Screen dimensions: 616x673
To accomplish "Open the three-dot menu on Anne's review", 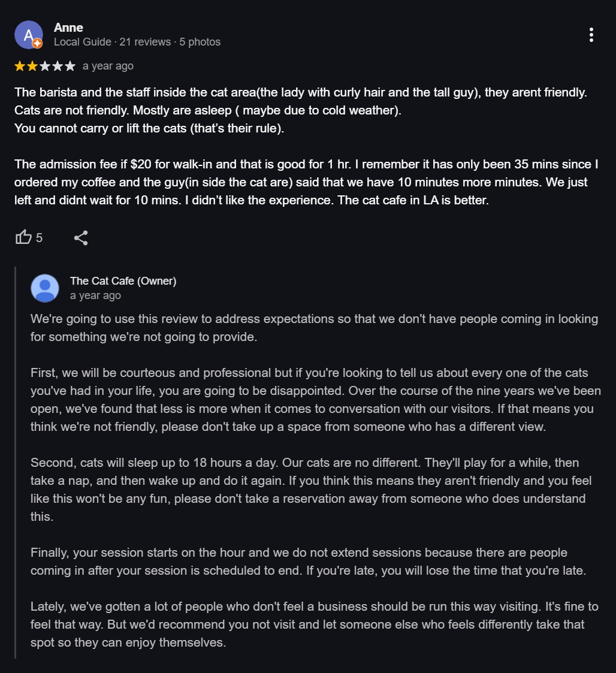I will pyautogui.click(x=591, y=35).
